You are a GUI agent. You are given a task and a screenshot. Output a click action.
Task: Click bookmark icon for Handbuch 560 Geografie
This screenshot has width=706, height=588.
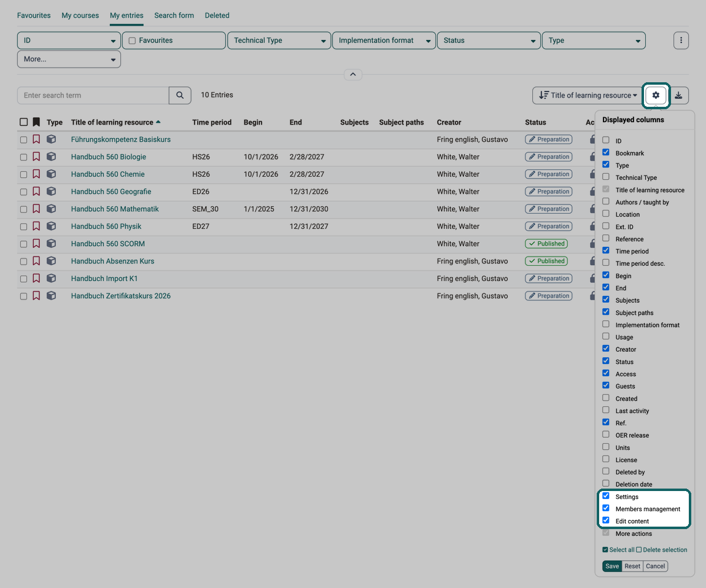tap(36, 191)
